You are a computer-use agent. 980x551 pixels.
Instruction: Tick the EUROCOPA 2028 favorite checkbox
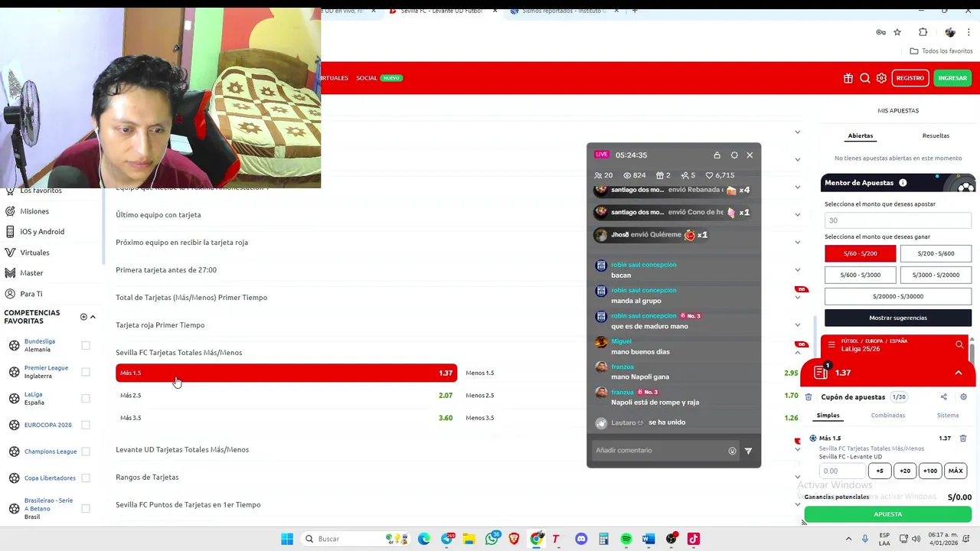[x=86, y=425]
